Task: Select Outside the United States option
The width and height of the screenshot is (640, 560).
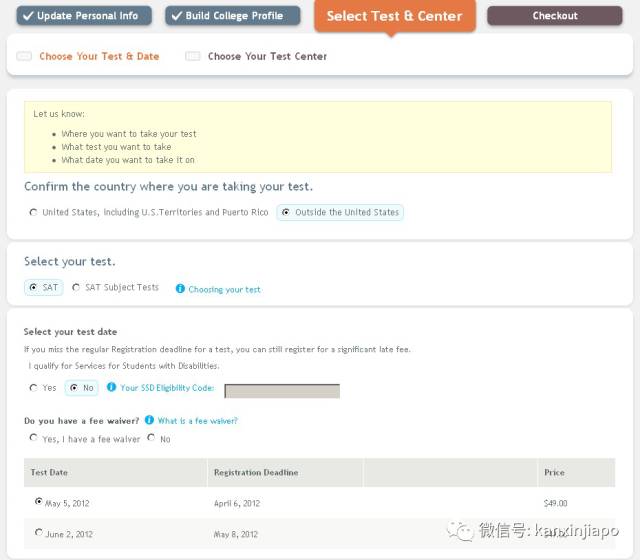Action: (x=287, y=213)
